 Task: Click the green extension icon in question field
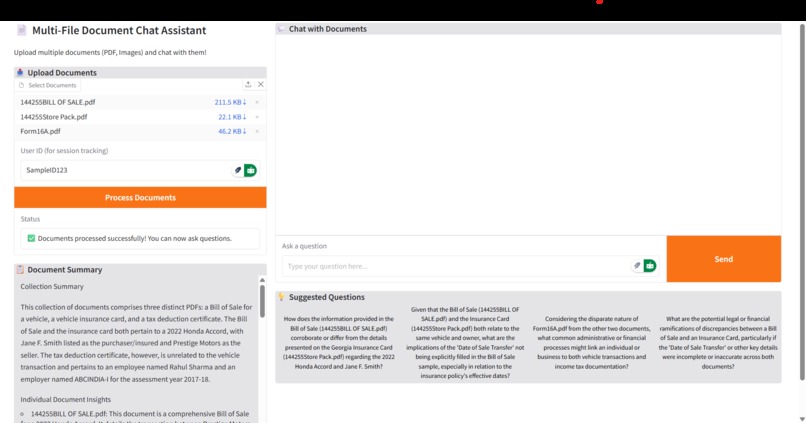[x=650, y=266]
